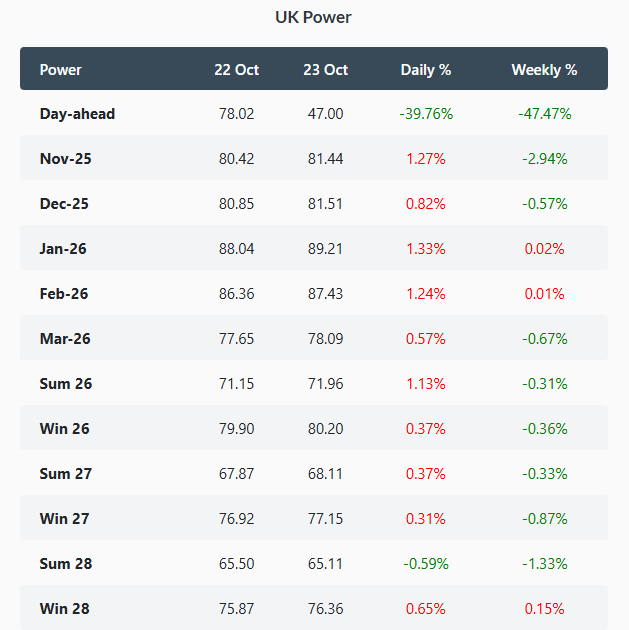The image size is (629, 630).
Task: Select the Feb-26 row label
Action: (64, 294)
